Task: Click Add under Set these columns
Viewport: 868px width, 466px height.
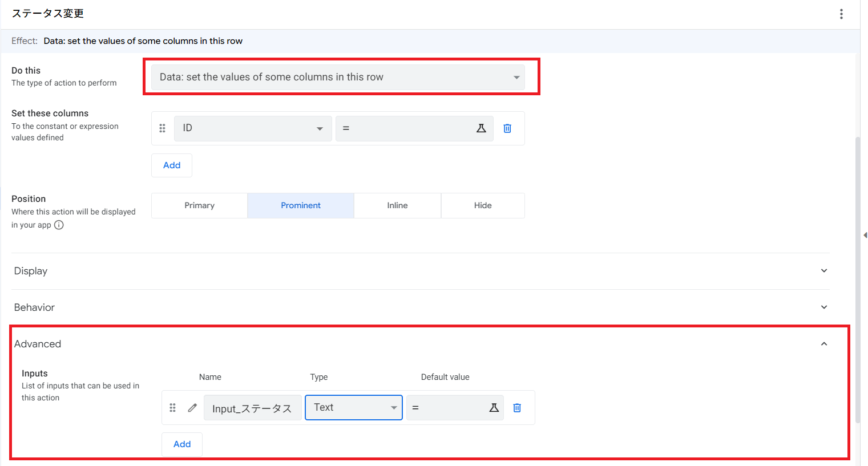Action: [x=172, y=165]
